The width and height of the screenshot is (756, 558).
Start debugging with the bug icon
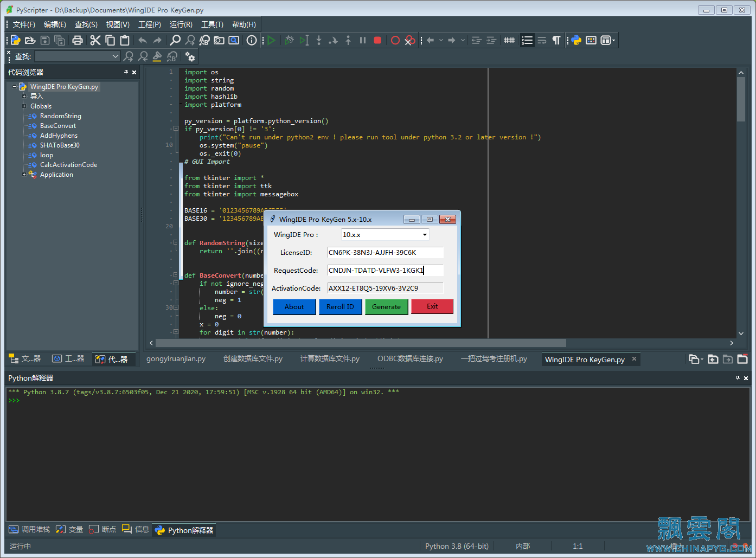tap(290, 40)
